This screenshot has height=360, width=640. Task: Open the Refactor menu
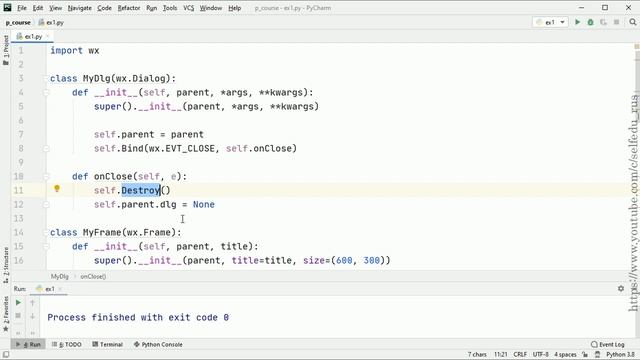tap(129, 8)
